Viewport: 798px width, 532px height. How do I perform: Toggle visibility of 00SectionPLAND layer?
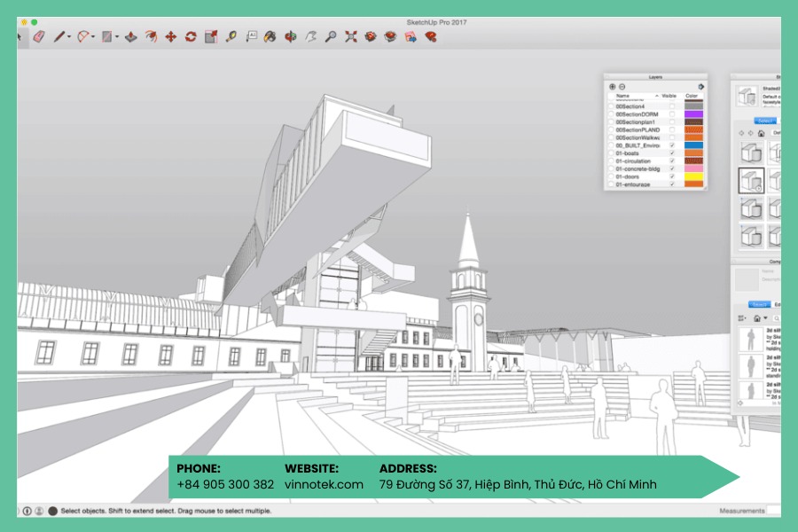(x=672, y=129)
